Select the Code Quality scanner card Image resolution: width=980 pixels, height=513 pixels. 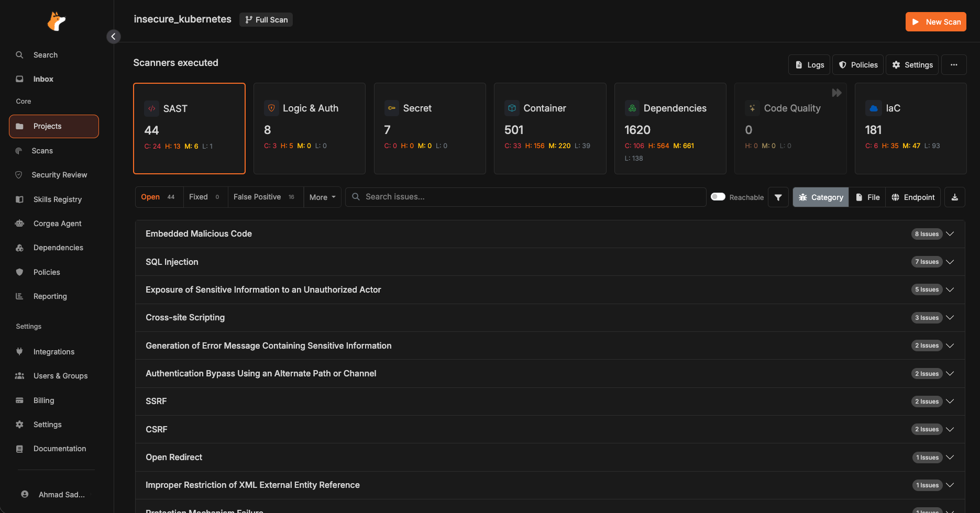[x=790, y=128]
